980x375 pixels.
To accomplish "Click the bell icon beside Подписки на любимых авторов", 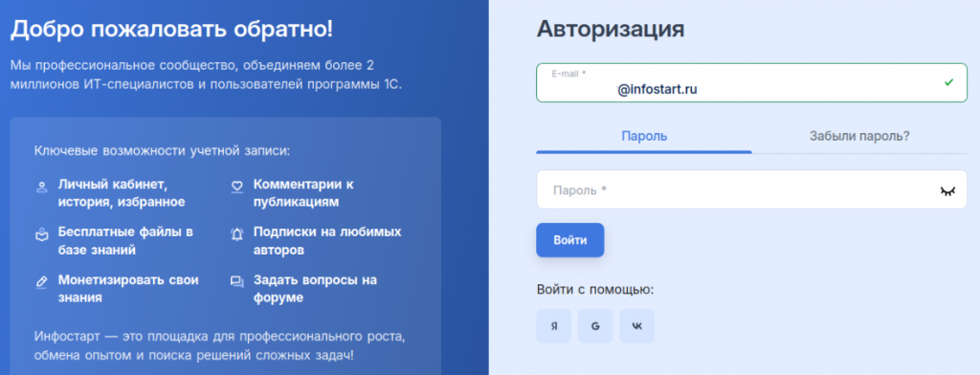I will 237,234.
